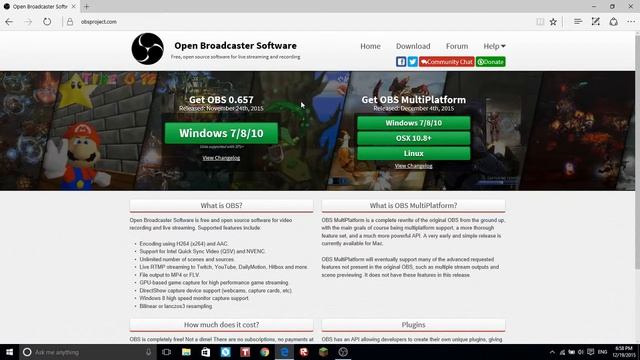Reload the page with refresh icon

(47, 22)
